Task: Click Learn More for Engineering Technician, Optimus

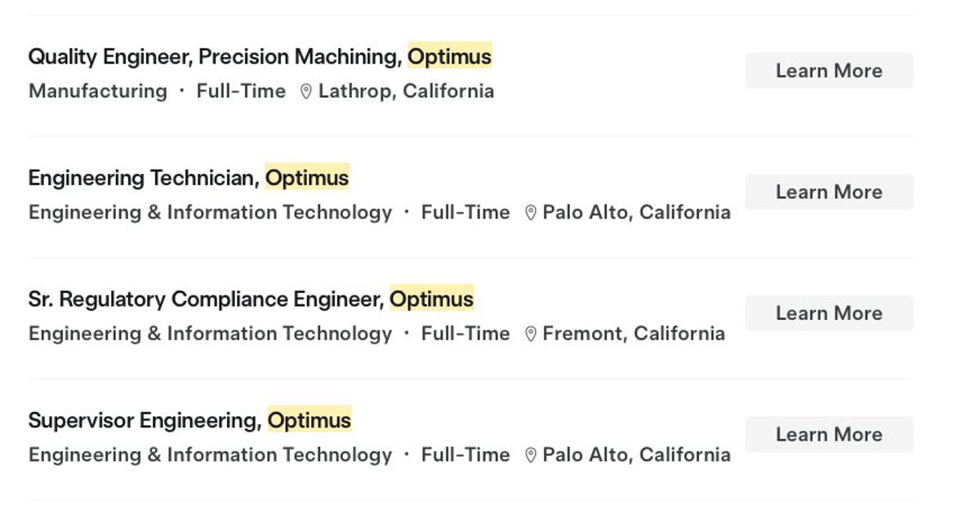Action: [828, 192]
